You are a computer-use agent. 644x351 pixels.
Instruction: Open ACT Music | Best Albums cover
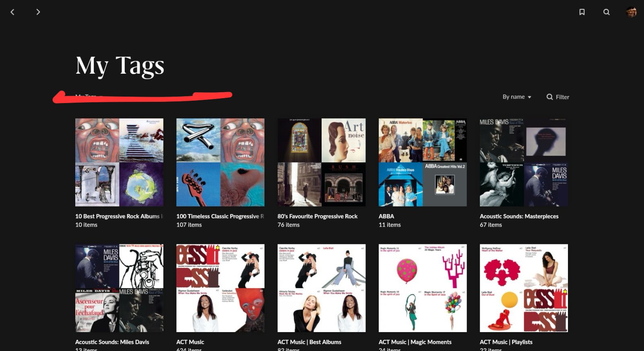[x=322, y=288]
